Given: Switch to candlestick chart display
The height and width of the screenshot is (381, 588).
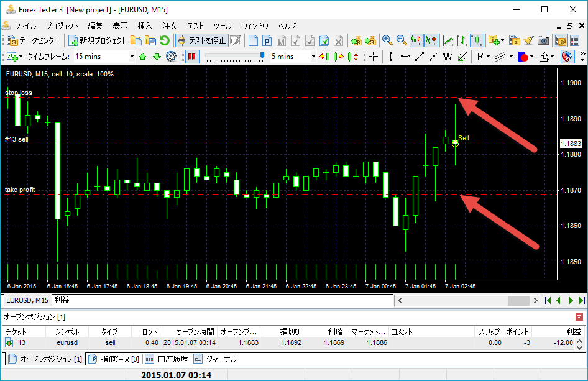Looking at the screenshot, I should tap(477, 40).
